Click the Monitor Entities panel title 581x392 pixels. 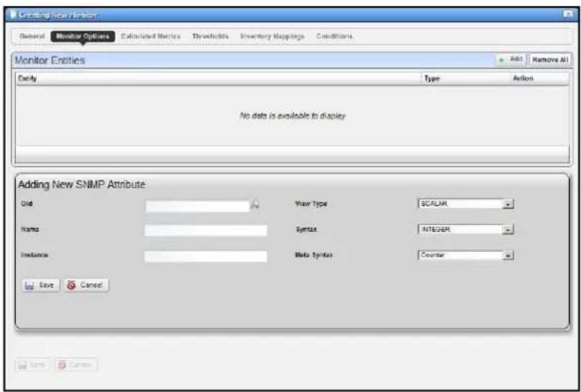[x=50, y=60]
